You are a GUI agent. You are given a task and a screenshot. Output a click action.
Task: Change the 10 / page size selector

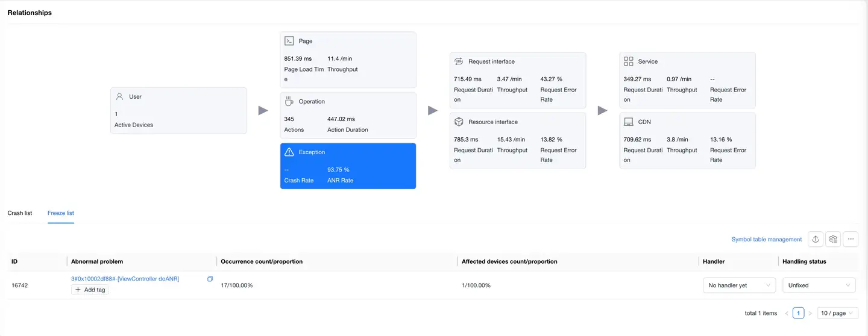pyautogui.click(x=837, y=313)
